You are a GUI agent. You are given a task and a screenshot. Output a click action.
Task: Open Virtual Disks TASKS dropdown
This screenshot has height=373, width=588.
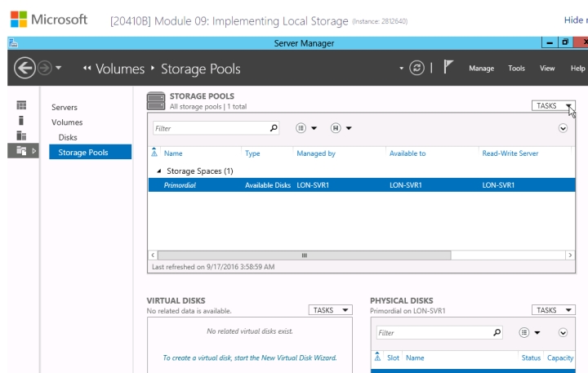coord(331,310)
